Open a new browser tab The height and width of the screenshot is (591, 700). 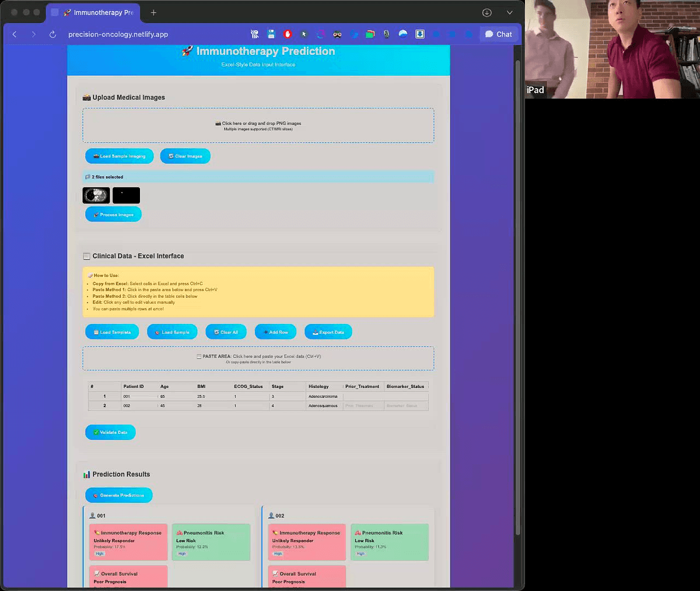tap(153, 12)
